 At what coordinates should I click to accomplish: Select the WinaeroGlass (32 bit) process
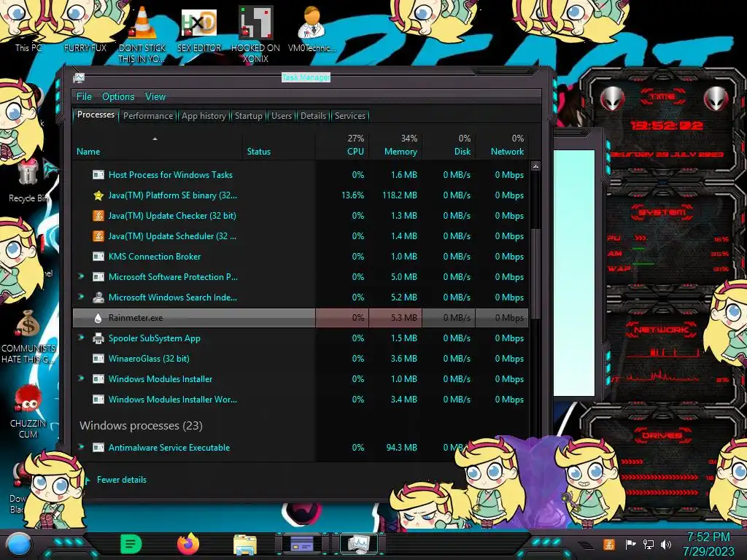(x=301, y=359)
